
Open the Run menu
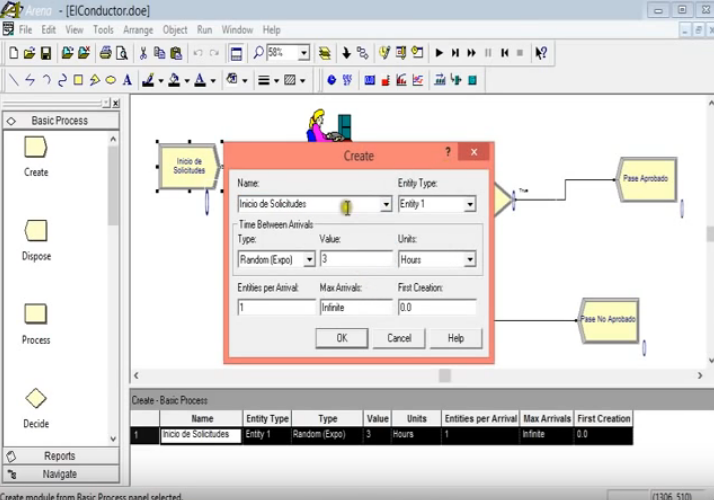point(205,30)
